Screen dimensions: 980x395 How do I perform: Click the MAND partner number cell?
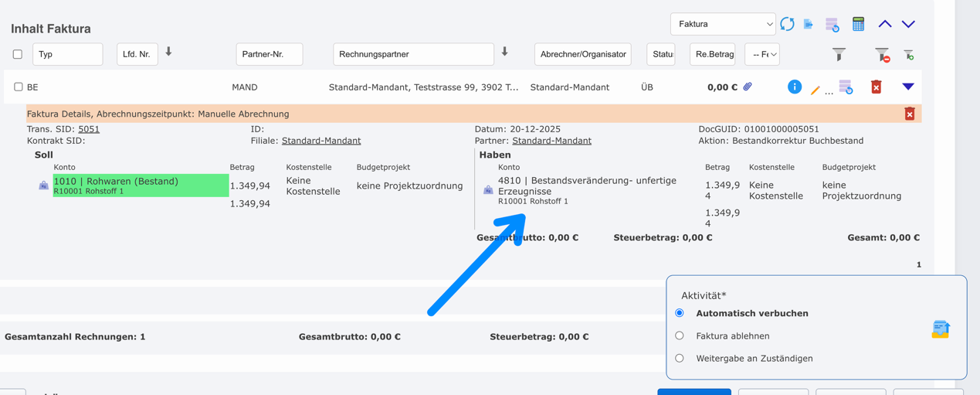point(245,87)
